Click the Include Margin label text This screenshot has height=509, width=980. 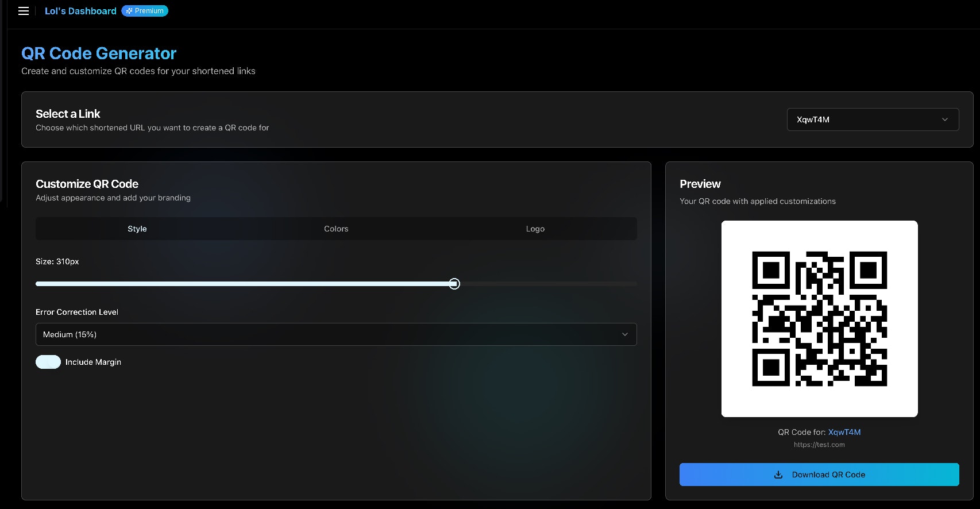point(93,362)
